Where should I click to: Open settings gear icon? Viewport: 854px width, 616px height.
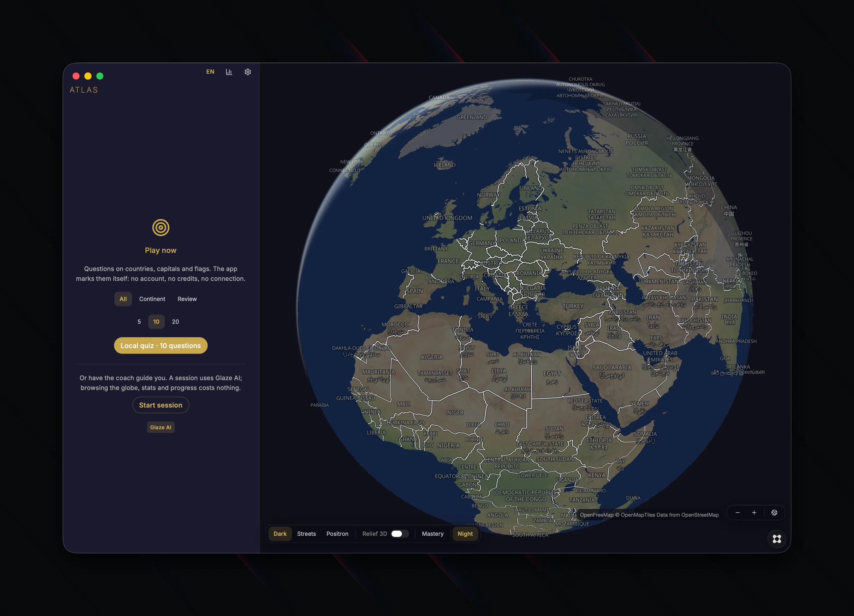(x=248, y=72)
